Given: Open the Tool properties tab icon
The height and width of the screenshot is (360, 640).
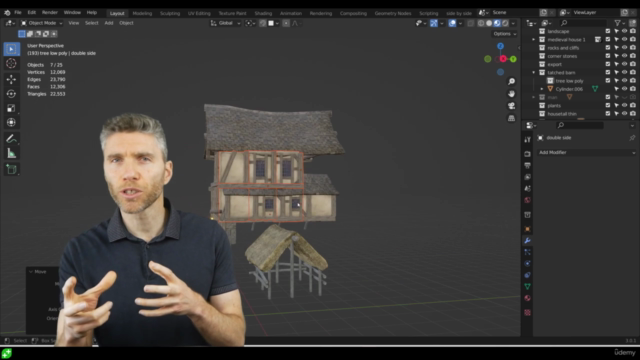Looking at the screenshot, I should [527, 140].
